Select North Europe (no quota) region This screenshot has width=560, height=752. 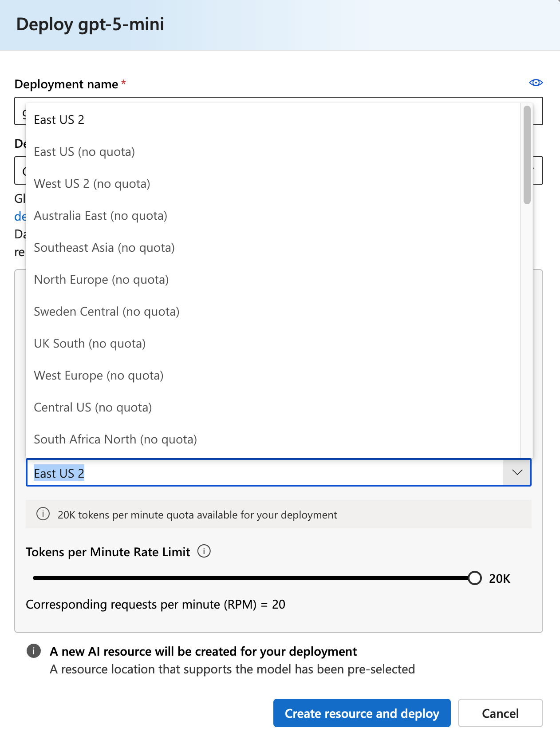[x=273, y=280]
